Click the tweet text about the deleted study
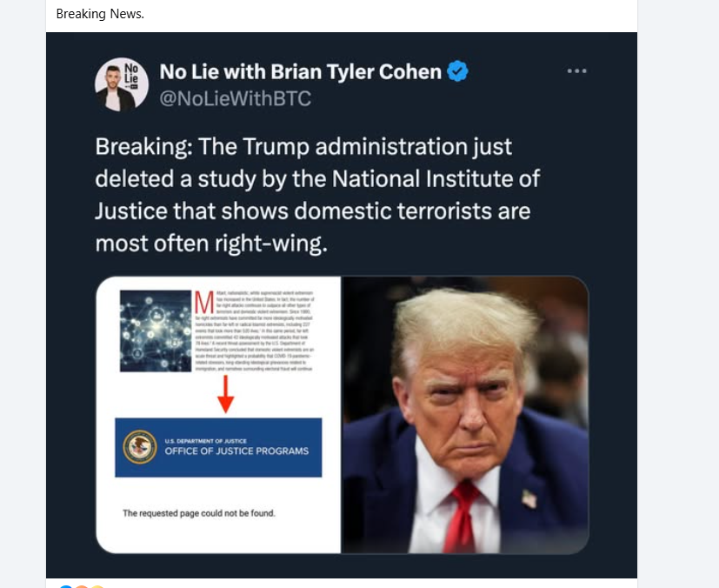The width and height of the screenshot is (719, 588). (317, 195)
